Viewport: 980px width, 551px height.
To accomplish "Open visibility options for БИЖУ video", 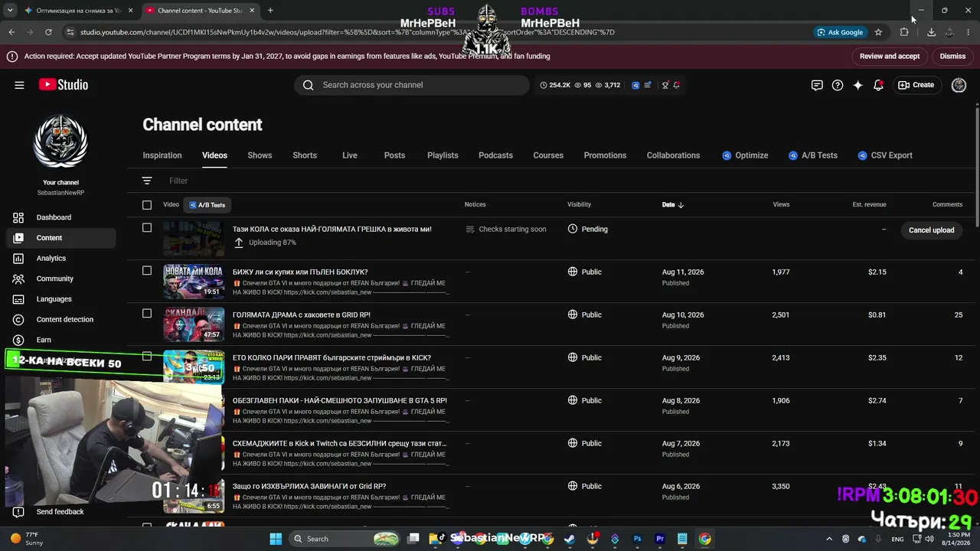I will click(x=585, y=272).
